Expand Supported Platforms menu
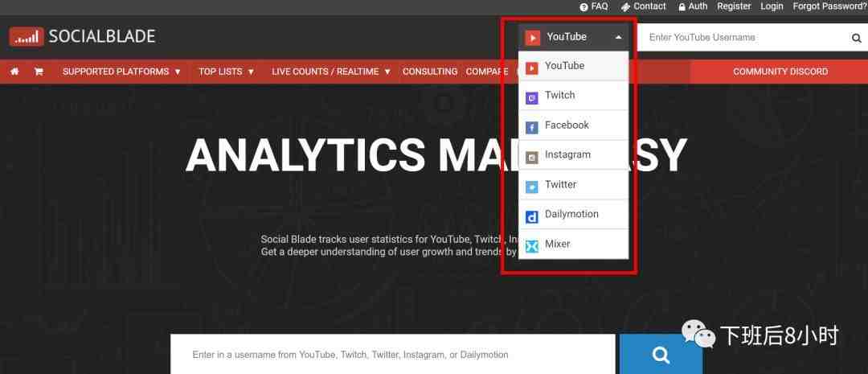The image size is (868, 374). (x=122, y=72)
